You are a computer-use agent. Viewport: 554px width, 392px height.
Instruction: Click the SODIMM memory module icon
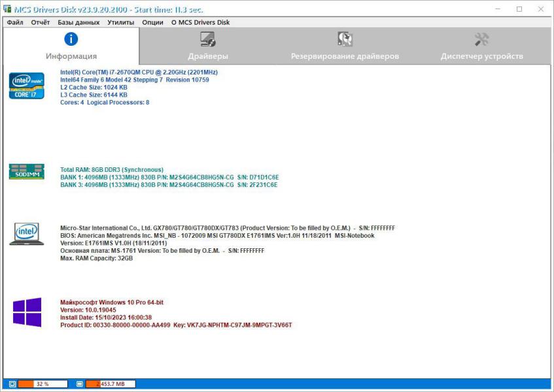(27, 171)
